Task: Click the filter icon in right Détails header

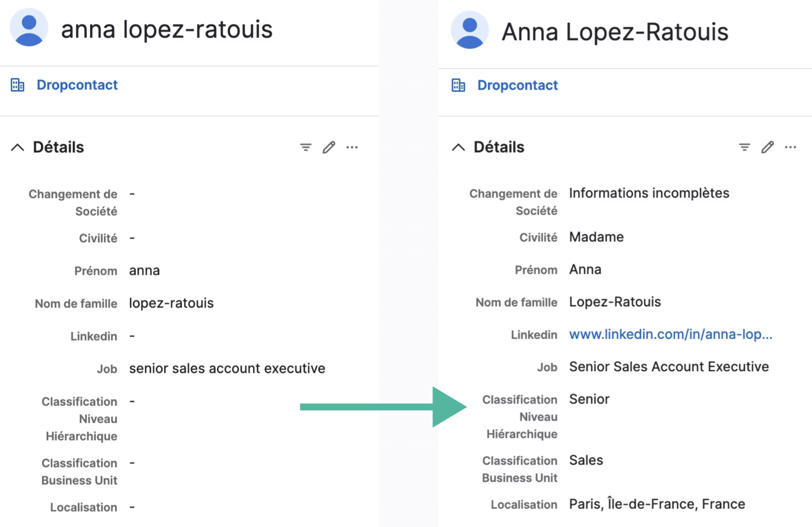Action: pos(745,147)
